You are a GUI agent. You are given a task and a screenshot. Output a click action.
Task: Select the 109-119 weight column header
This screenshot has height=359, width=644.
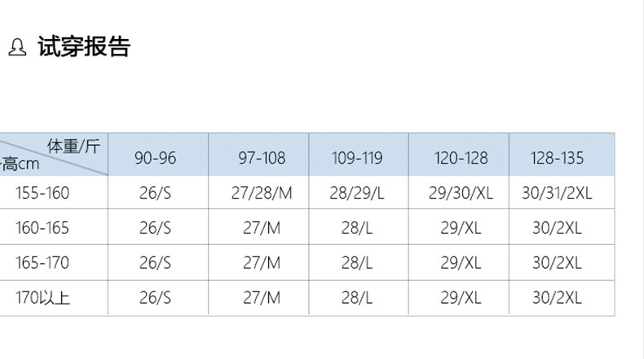click(x=357, y=158)
